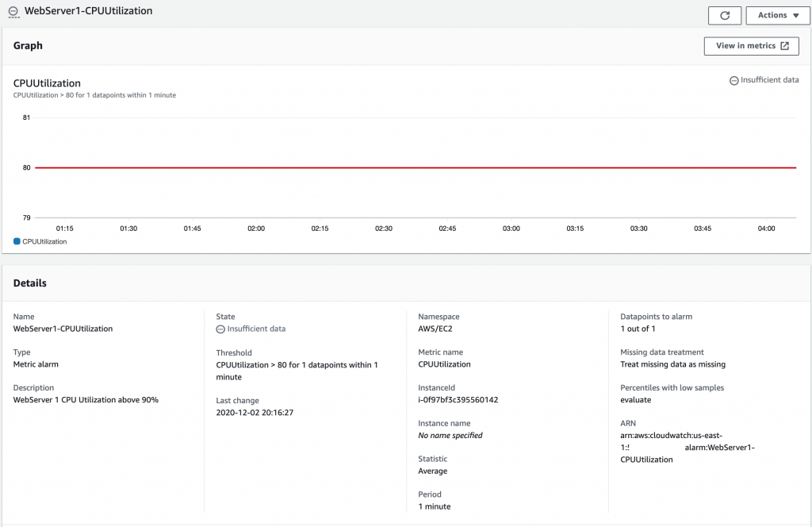Click the alarm status icon beside WebServer1-CPUUtilization

[x=12, y=12]
